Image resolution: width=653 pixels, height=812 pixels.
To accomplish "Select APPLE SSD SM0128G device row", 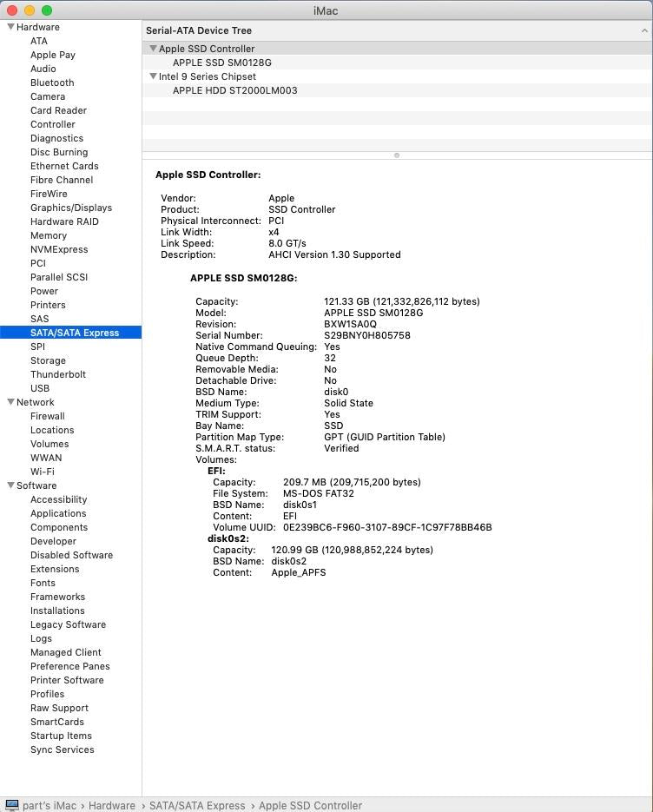I will click(x=397, y=63).
